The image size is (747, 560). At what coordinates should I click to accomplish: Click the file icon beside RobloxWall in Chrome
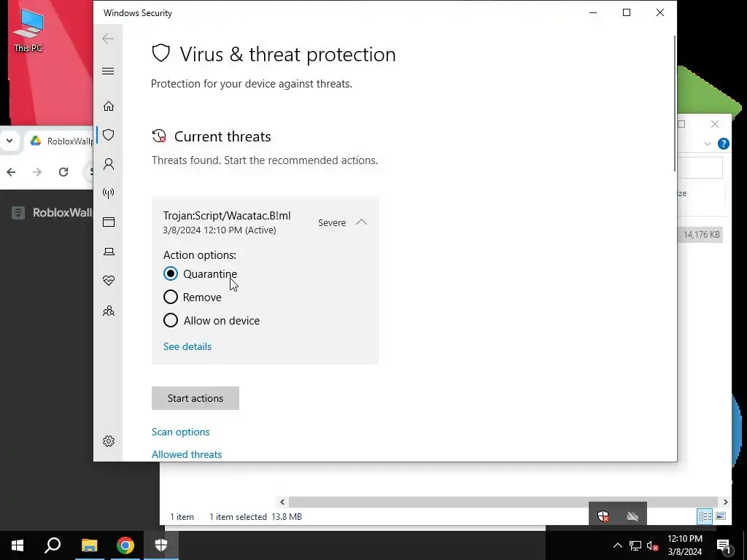pyautogui.click(x=18, y=212)
